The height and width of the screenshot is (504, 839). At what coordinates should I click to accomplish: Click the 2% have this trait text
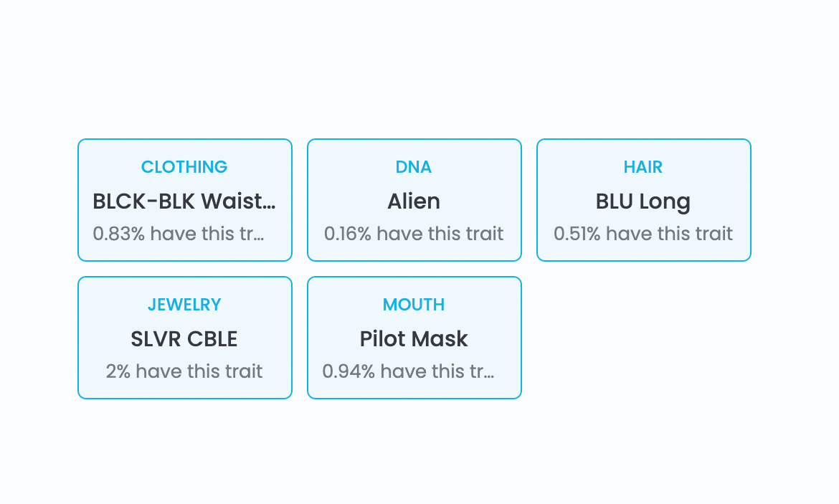(x=184, y=371)
